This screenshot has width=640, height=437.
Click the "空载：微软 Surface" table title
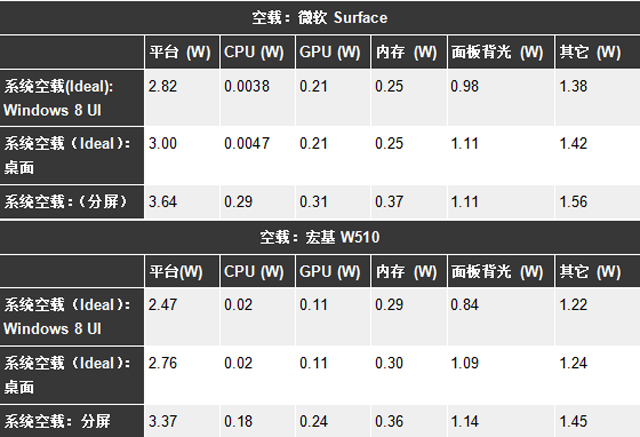(x=318, y=18)
